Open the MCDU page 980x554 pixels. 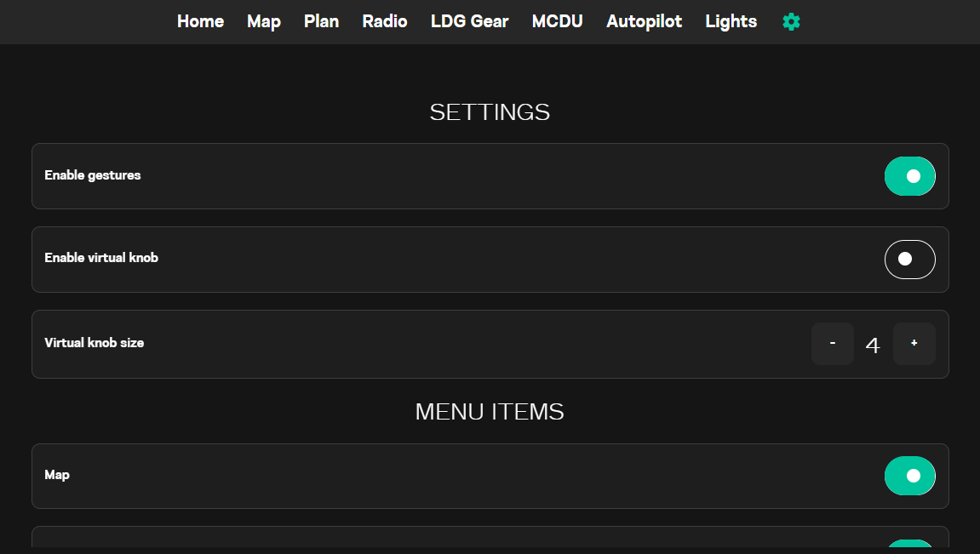tap(557, 21)
